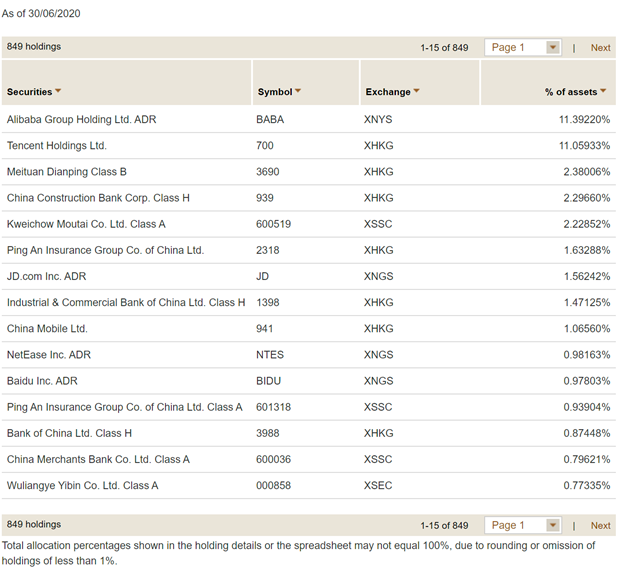Click 0.79621% asset value

coord(587,459)
